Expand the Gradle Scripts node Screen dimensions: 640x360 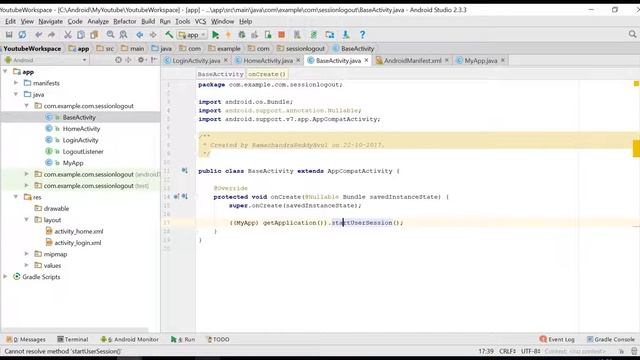[5, 277]
